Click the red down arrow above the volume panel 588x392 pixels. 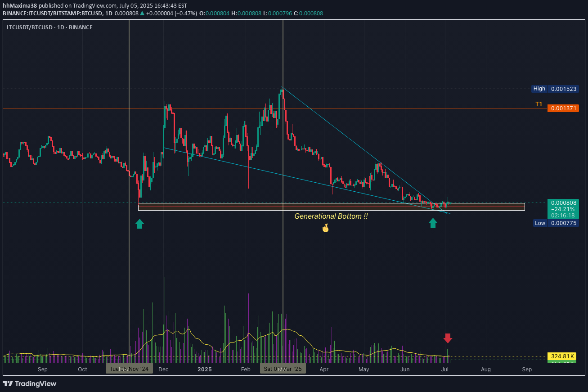[448, 338]
